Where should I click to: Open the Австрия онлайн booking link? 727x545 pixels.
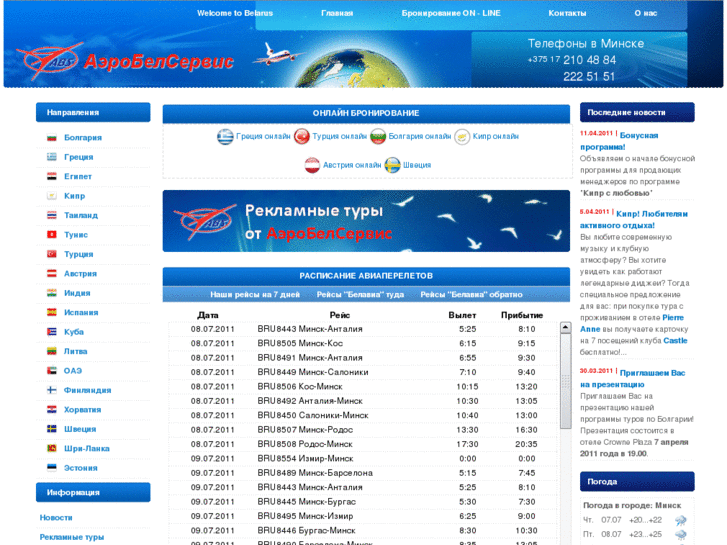352,165
